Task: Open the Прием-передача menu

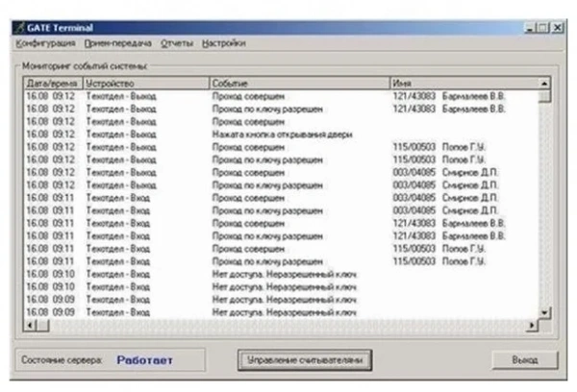Action: point(116,43)
